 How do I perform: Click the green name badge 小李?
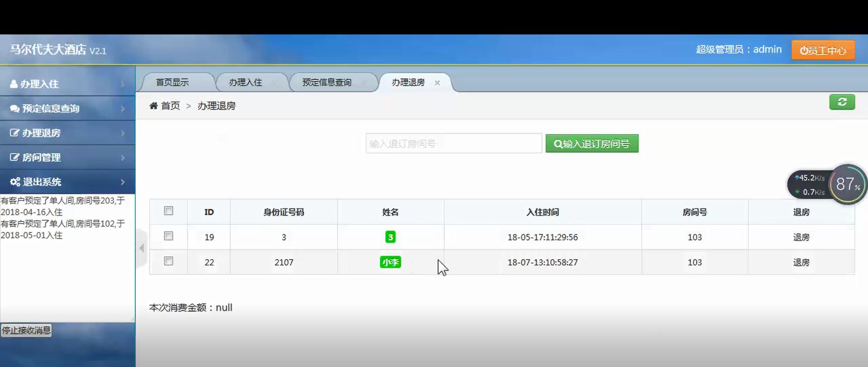[x=390, y=262]
